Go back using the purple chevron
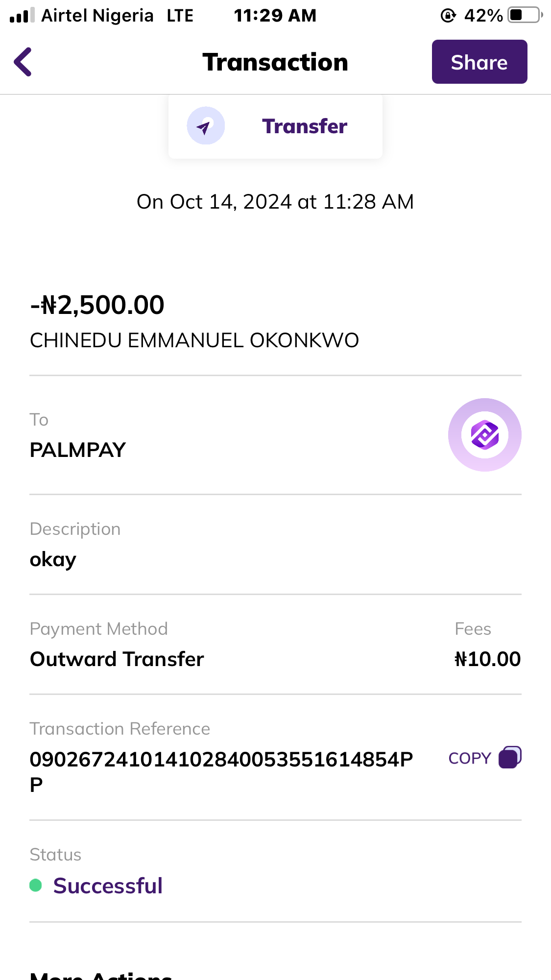Image resolution: width=551 pixels, height=980 pixels. coord(23,62)
